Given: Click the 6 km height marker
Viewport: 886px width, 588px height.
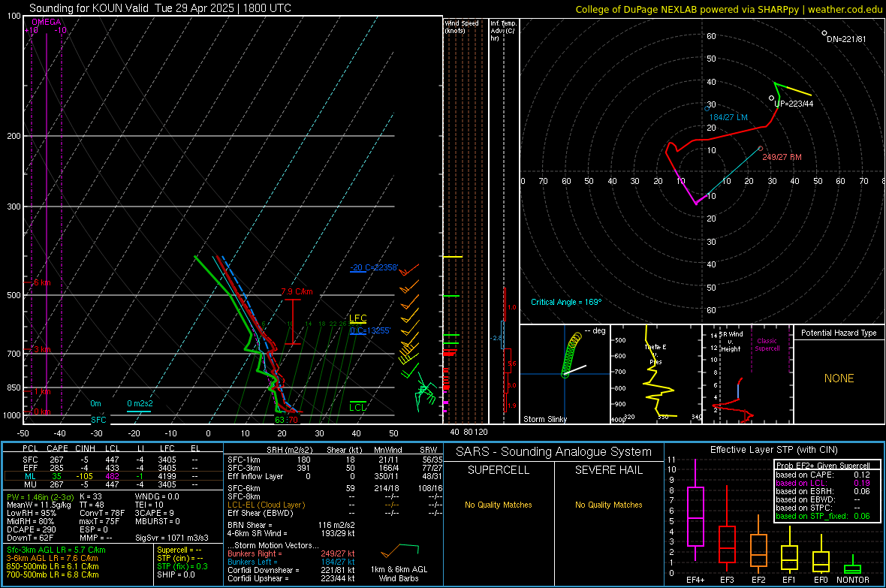Looking at the screenshot, I should [41, 282].
